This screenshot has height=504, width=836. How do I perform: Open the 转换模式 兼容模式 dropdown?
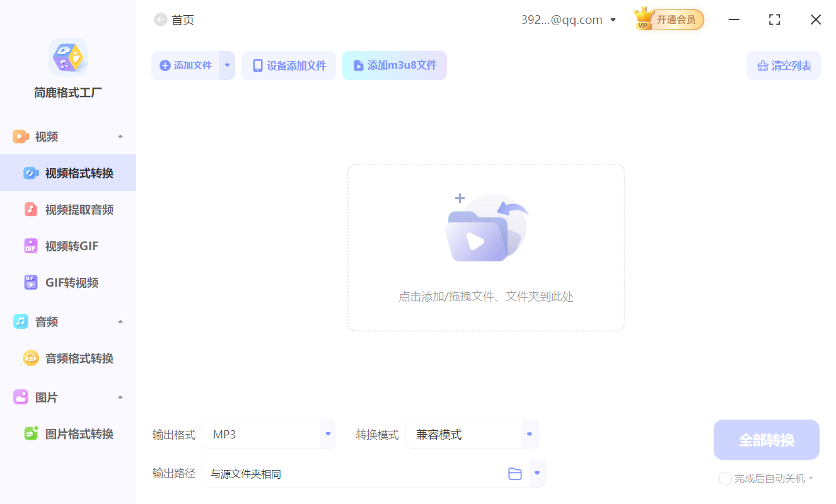[x=529, y=434]
